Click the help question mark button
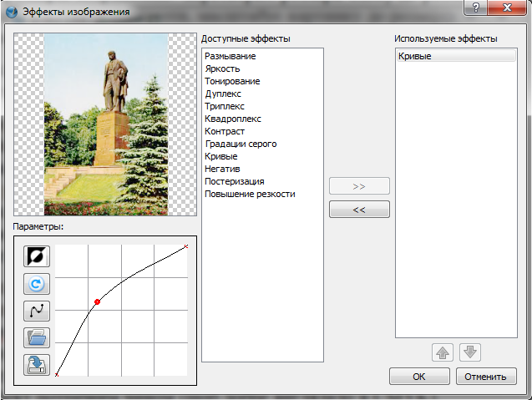 (474, 9)
